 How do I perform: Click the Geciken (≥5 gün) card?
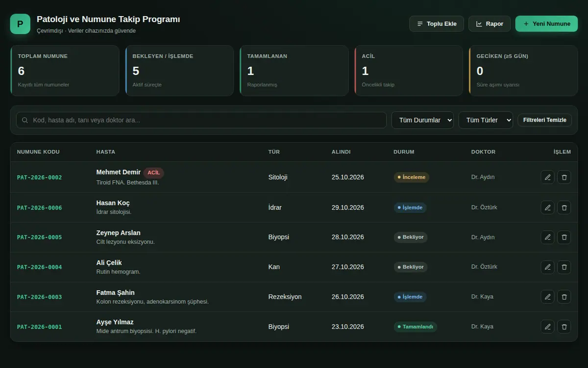523,71
